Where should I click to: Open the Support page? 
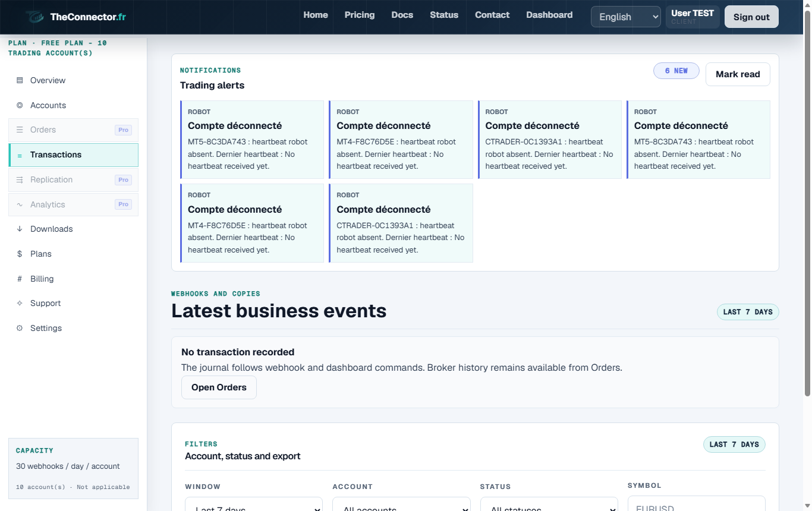74,303
